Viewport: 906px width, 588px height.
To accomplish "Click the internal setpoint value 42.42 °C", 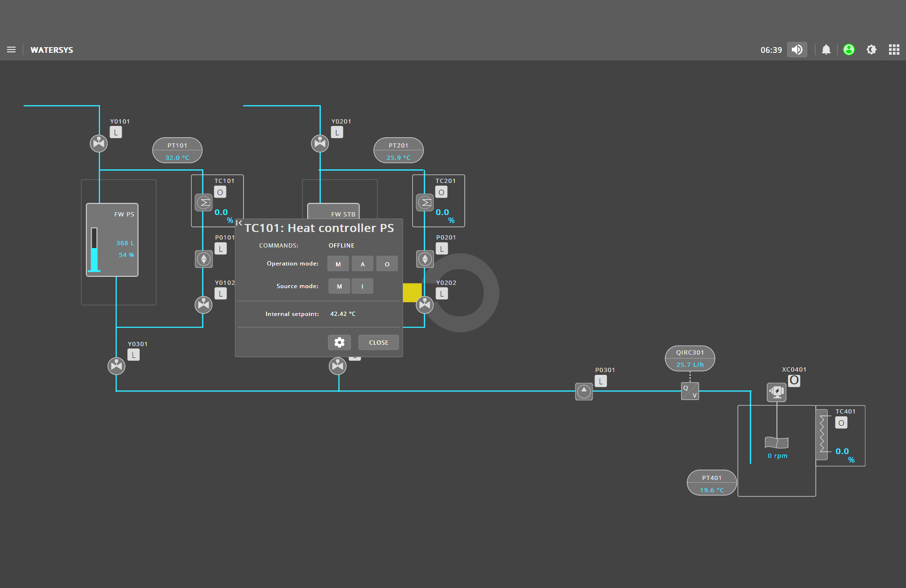I will (343, 314).
